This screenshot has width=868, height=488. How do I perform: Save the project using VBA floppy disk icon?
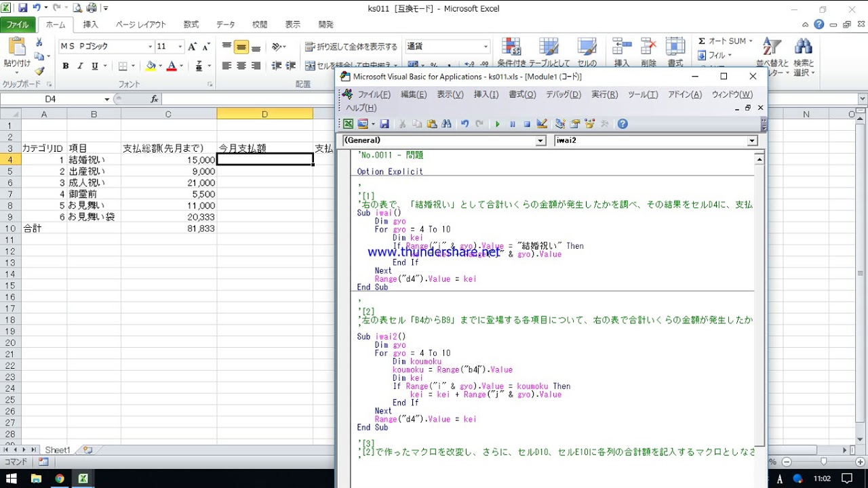coord(384,124)
